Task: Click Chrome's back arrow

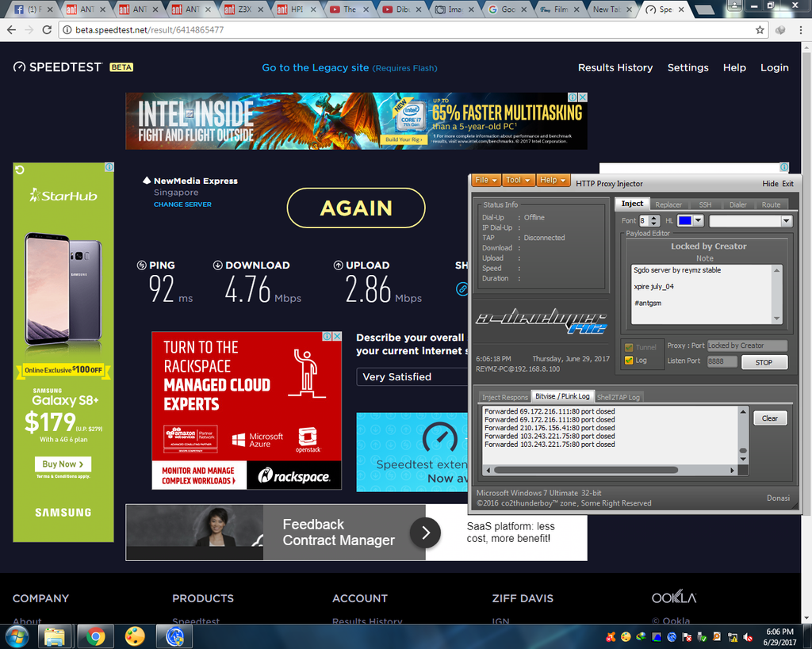Action: 11,30
